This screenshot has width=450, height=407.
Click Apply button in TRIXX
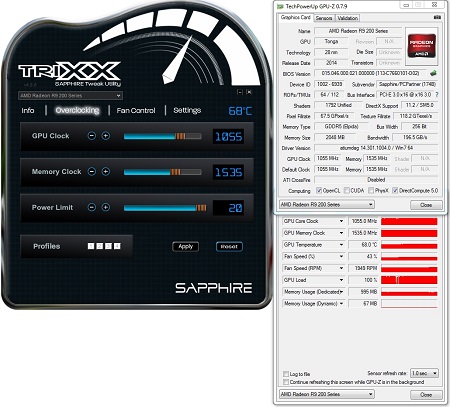[x=186, y=246]
